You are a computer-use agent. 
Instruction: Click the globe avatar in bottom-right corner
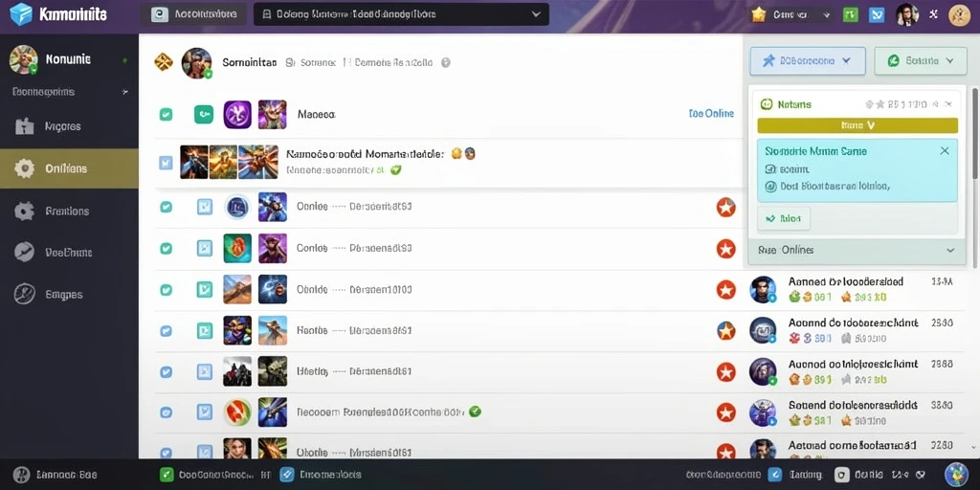pos(956,475)
